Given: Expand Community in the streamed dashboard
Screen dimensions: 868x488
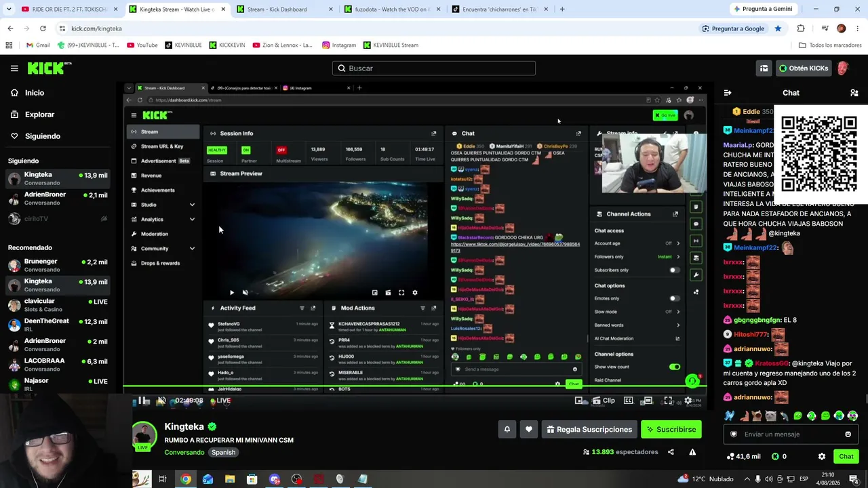Looking at the screenshot, I should click(192, 249).
